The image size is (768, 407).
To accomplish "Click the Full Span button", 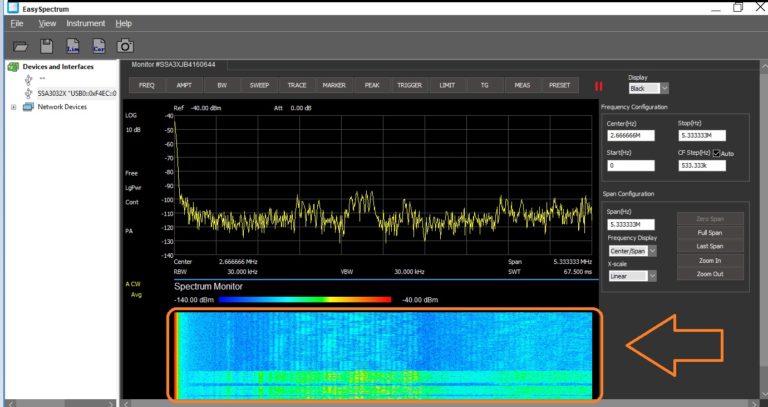I will click(710, 232).
